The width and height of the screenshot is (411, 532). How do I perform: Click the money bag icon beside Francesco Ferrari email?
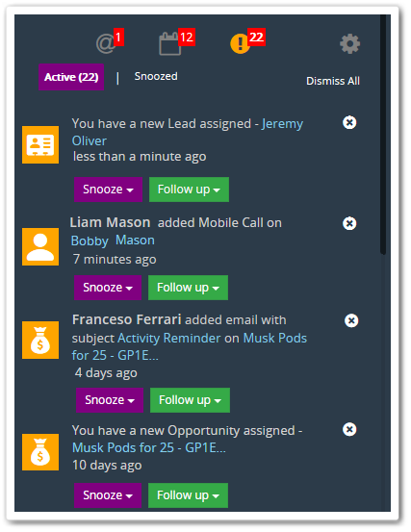pyautogui.click(x=40, y=340)
